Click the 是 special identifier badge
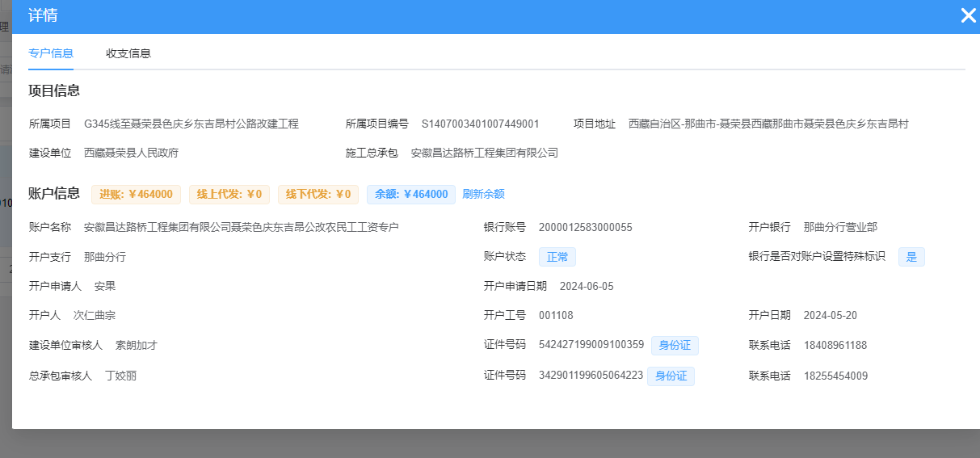This screenshot has width=980, height=458. point(911,257)
